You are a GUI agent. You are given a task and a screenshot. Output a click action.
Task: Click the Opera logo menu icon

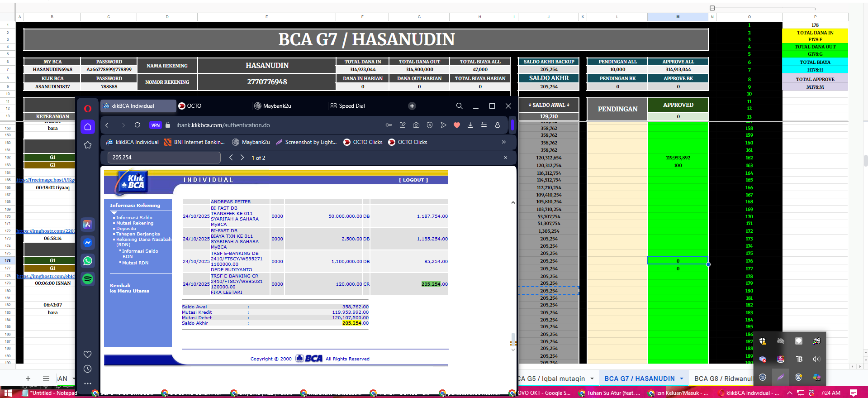[88, 109]
